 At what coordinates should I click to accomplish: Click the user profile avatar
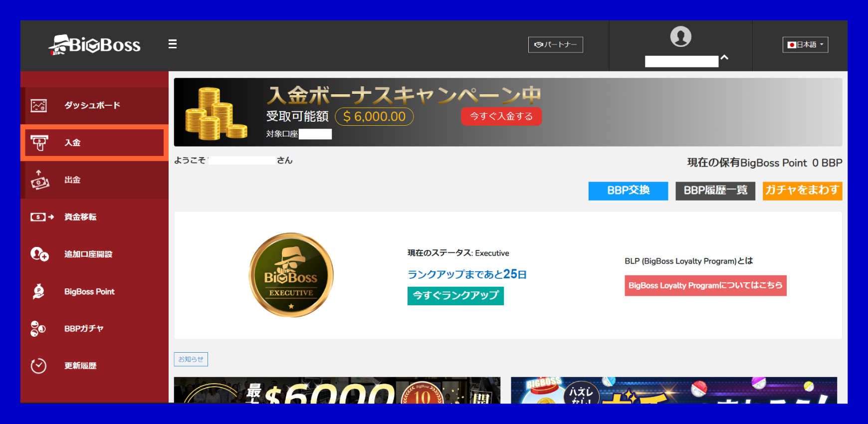tap(680, 36)
